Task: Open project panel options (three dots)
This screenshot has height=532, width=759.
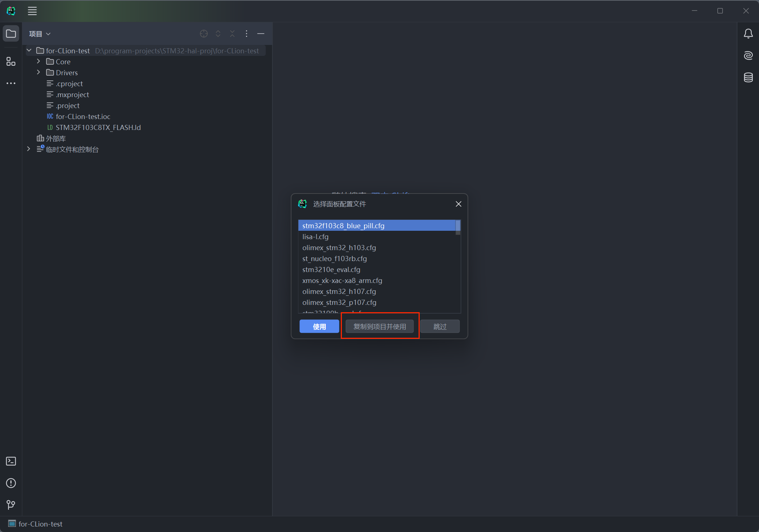Action: (x=247, y=34)
